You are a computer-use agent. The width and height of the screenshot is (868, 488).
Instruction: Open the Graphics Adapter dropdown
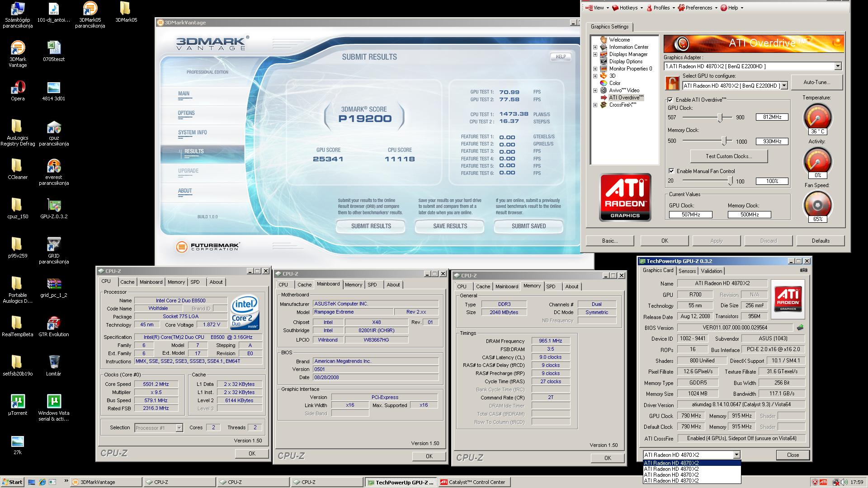coord(837,66)
